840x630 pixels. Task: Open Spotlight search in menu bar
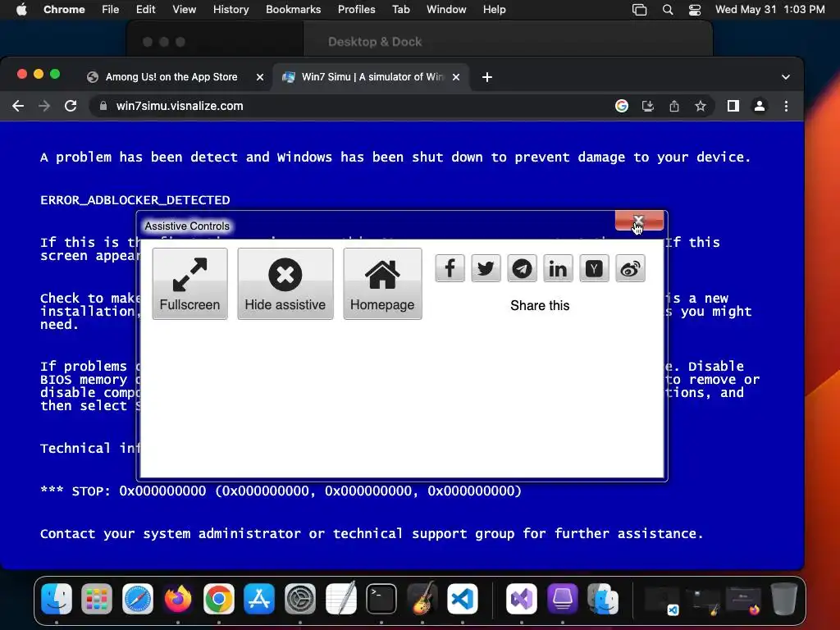(x=668, y=10)
